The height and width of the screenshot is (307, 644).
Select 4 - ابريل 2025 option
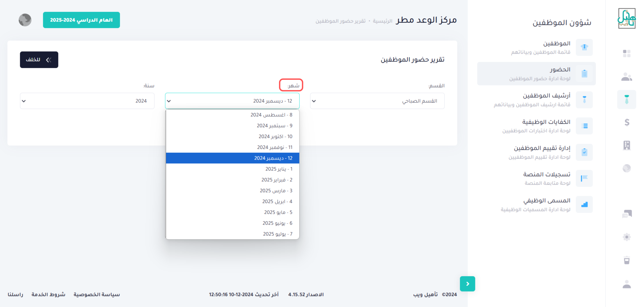(x=232, y=201)
